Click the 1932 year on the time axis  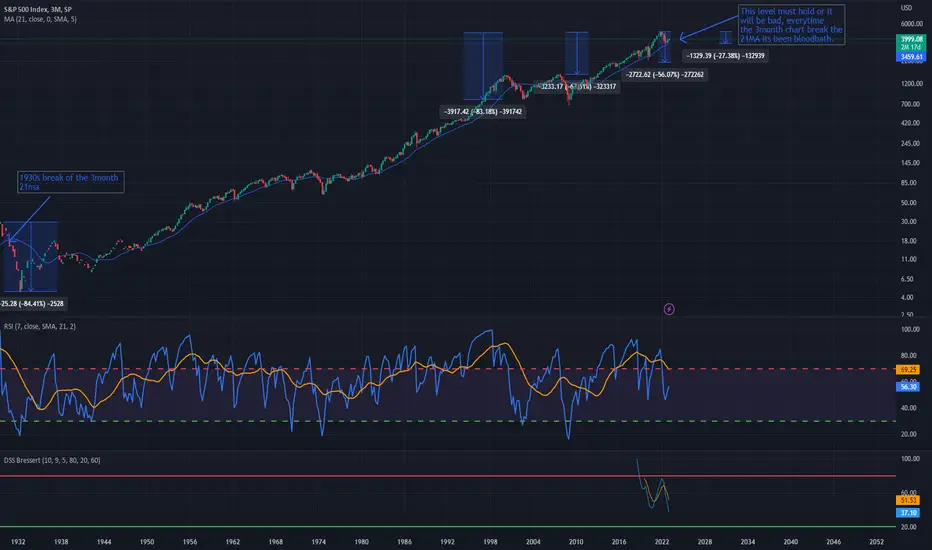(x=18, y=542)
